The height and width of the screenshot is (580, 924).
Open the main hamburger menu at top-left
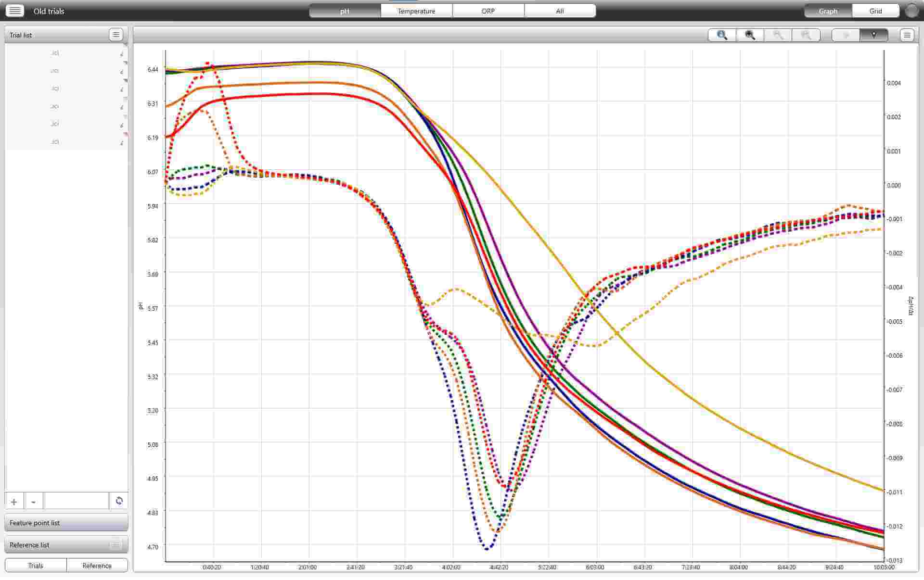coord(14,11)
